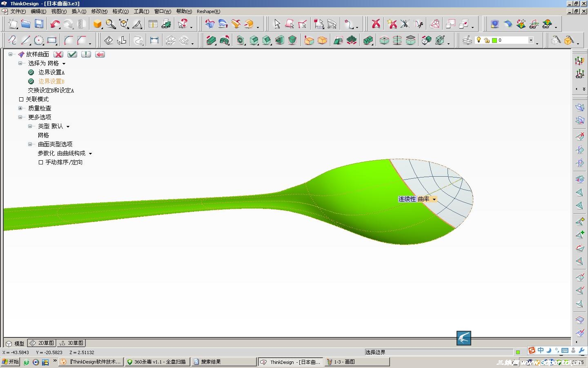Select the 网格 entry under 类型
The width and height of the screenshot is (588, 368).
[x=43, y=135]
